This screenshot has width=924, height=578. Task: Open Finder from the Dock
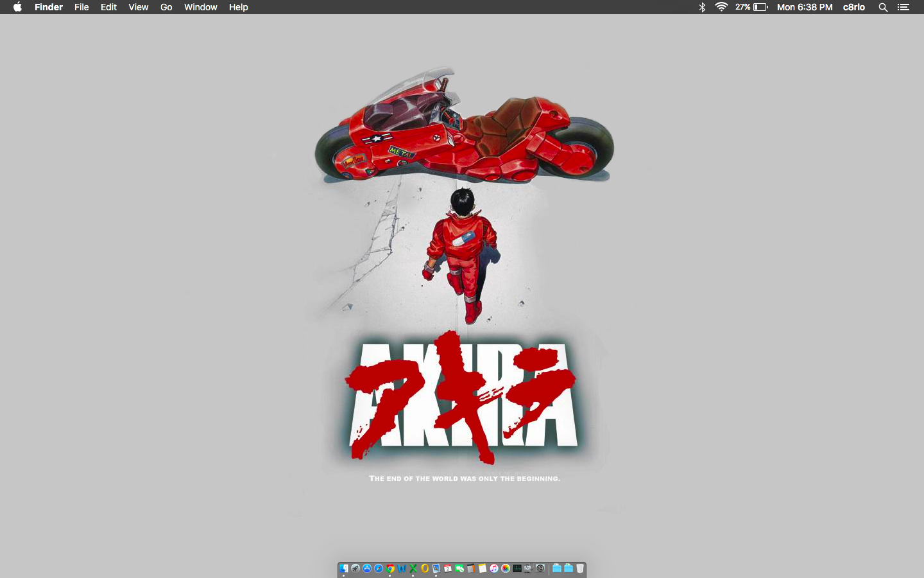[x=343, y=568]
